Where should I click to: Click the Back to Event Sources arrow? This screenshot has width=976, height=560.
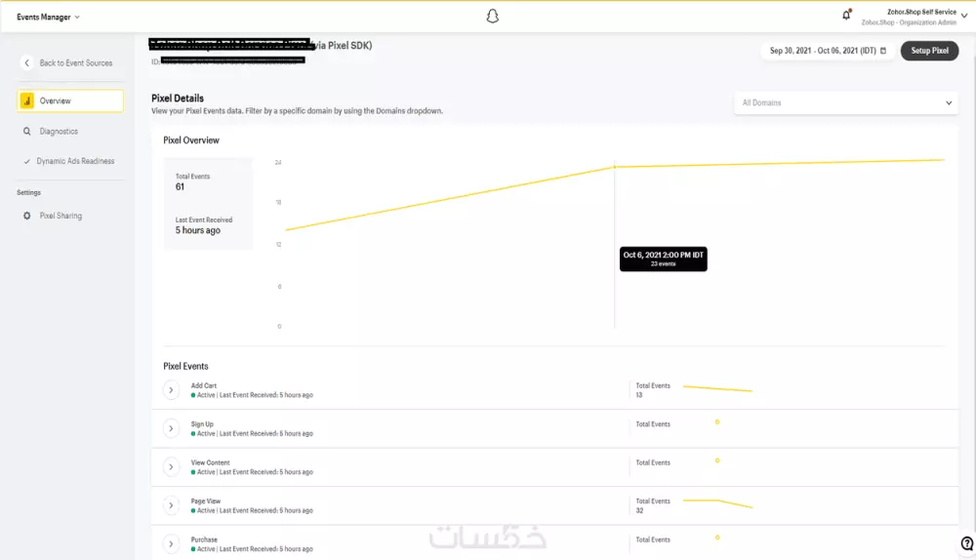27,63
